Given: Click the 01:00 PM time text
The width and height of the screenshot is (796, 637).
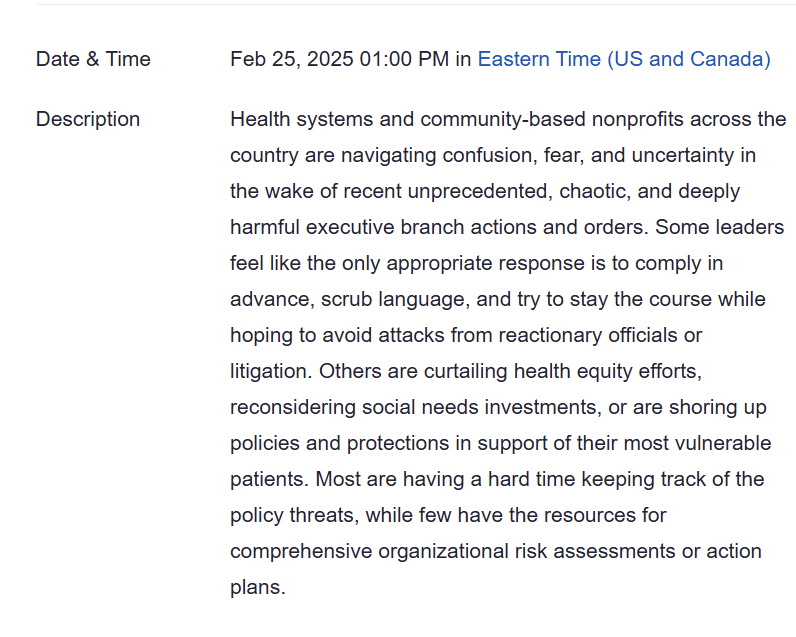Looking at the screenshot, I should tap(404, 59).
